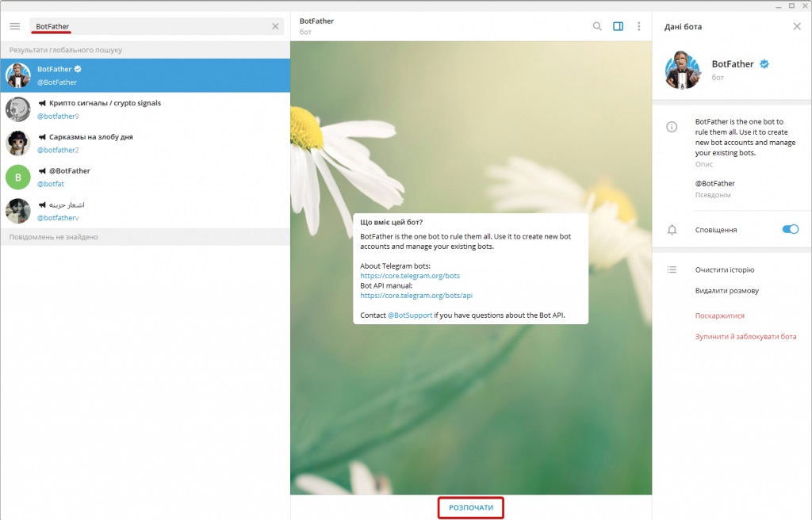Click the bot description text in info panel
Image resolution: width=812 pixels, height=520 pixels.
pyautogui.click(x=745, y=137)
